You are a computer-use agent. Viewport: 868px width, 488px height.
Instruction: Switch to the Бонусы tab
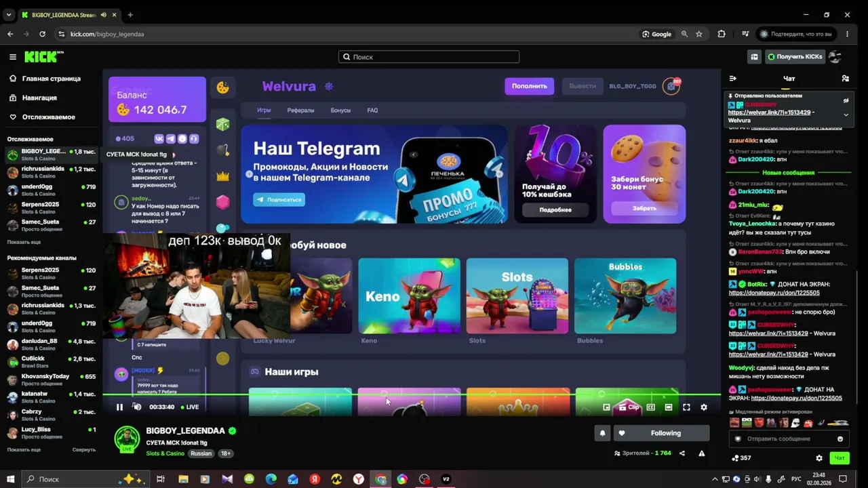[340, 110]
